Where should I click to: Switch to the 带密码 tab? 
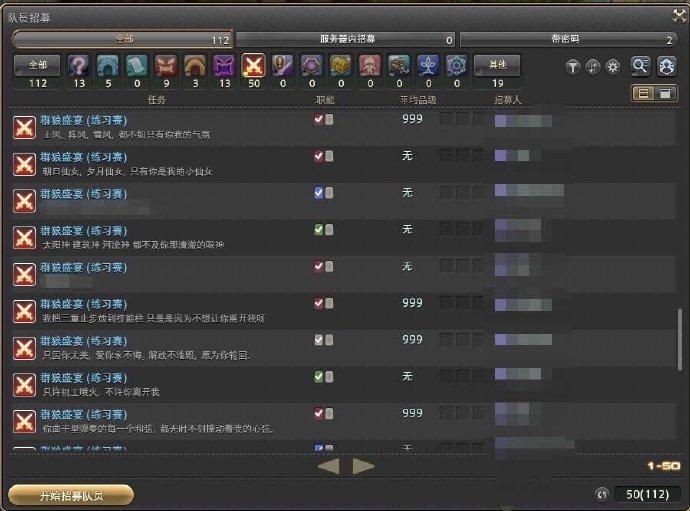click(x=568, y=40)
